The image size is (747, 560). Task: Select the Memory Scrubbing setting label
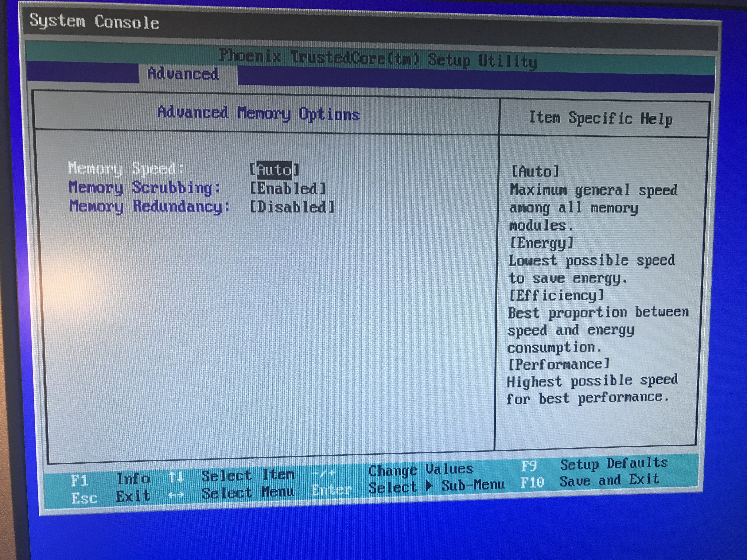[145, 188]
